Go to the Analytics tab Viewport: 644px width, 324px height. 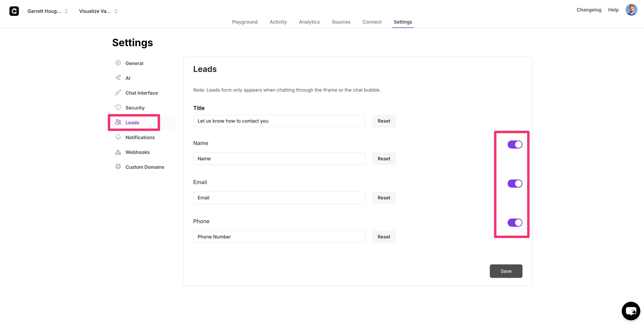(x=309, y=22)
